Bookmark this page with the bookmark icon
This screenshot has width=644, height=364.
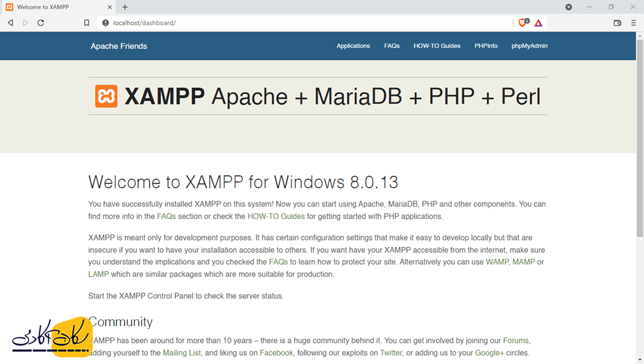86,23
